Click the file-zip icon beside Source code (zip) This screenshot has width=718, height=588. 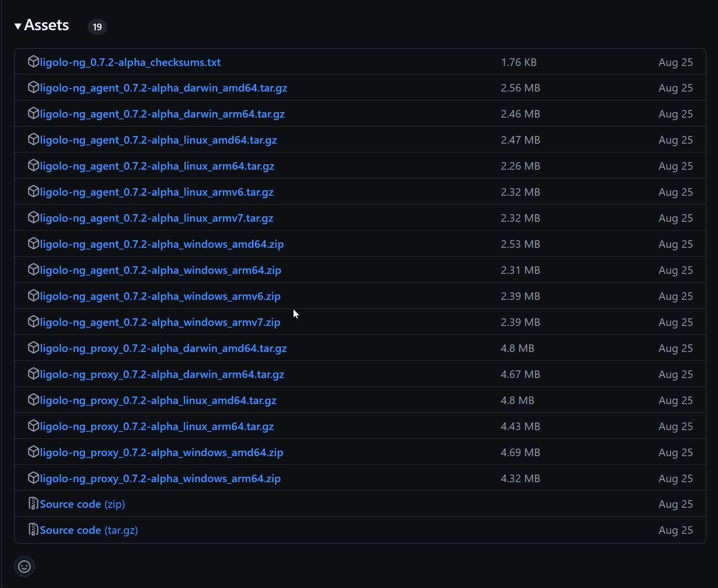coord(33,504)
